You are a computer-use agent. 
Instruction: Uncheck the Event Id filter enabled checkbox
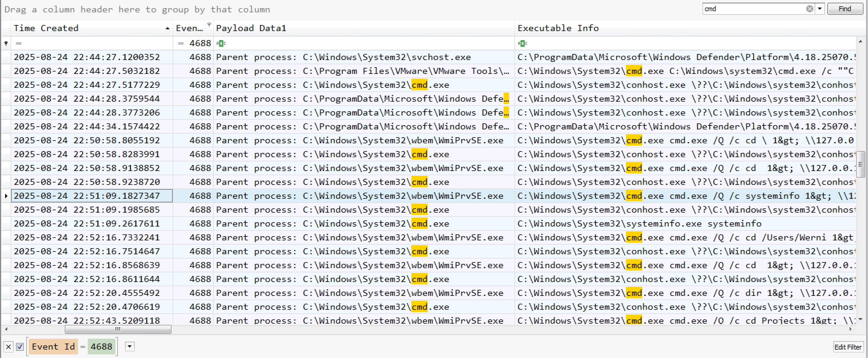[20, 347]
